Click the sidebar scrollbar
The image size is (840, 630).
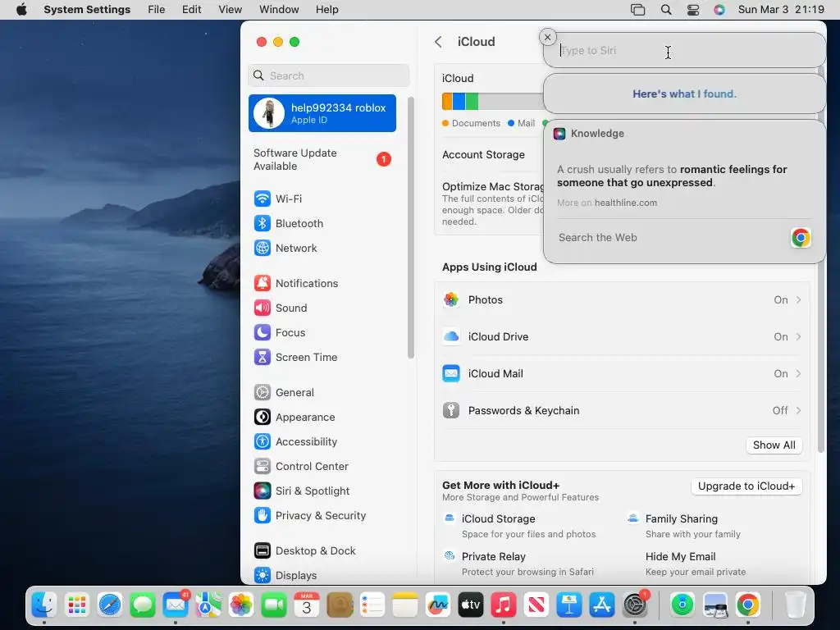pyautogui.click(x=410, y=228)
